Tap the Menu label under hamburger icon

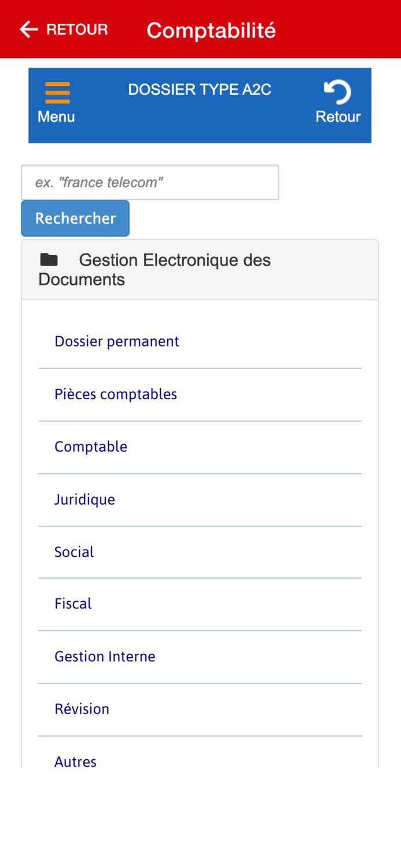[56, 117]
